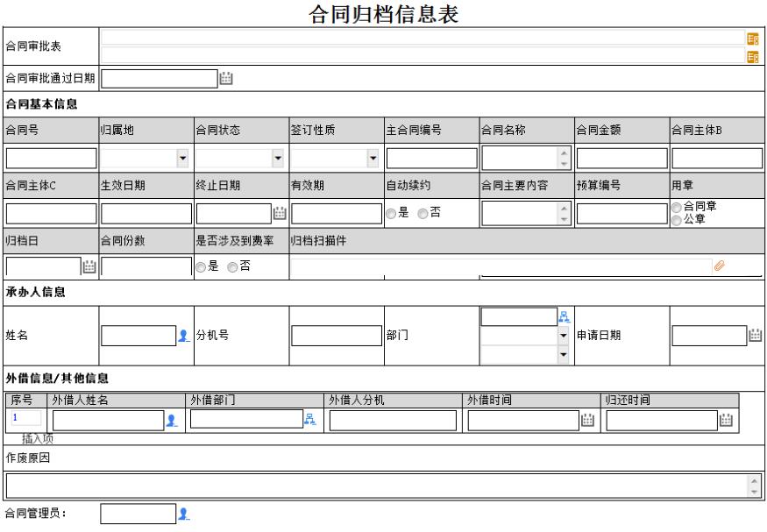Open calendar icon for 归还时间
This screenshot has width=767, height=532.
pyautogui.click(x=726, y=420)
